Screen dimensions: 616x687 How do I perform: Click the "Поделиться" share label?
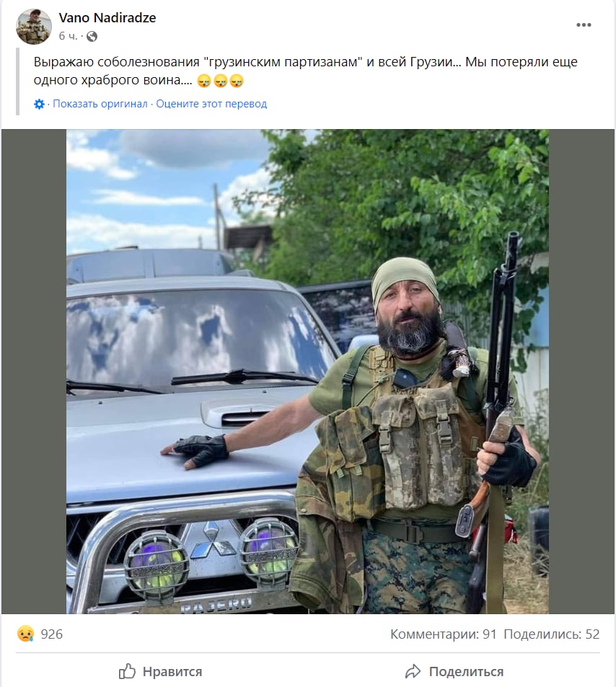pyautogui.click(x=466, y=671)
